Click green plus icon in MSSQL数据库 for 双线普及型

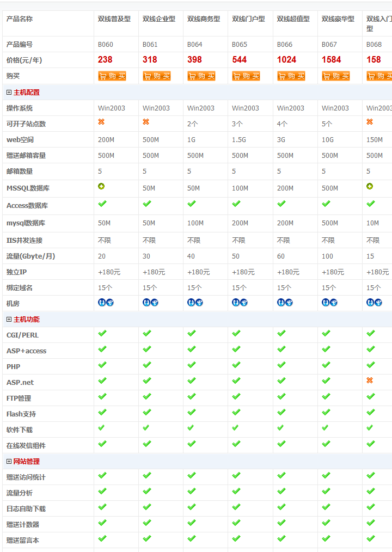coord(101,186)
